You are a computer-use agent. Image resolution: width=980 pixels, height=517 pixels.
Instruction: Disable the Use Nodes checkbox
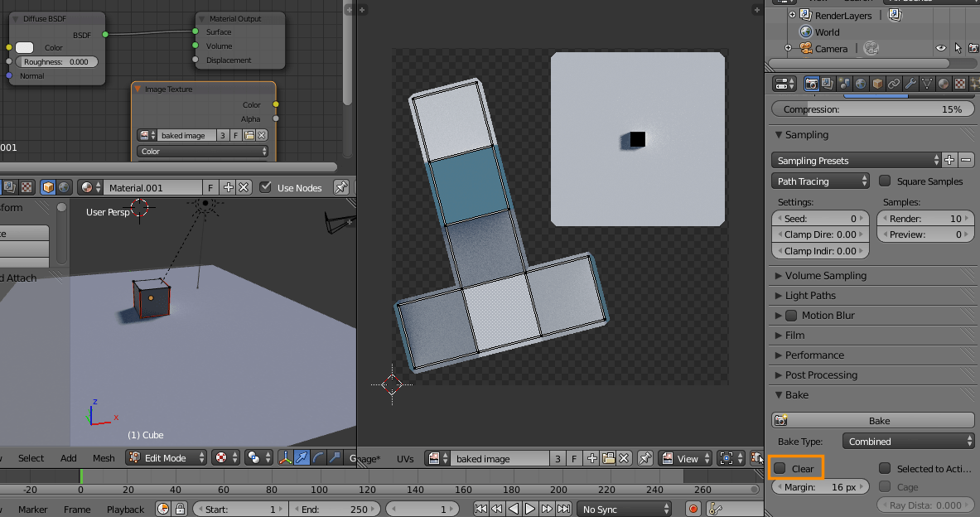[x=265, y=187]
